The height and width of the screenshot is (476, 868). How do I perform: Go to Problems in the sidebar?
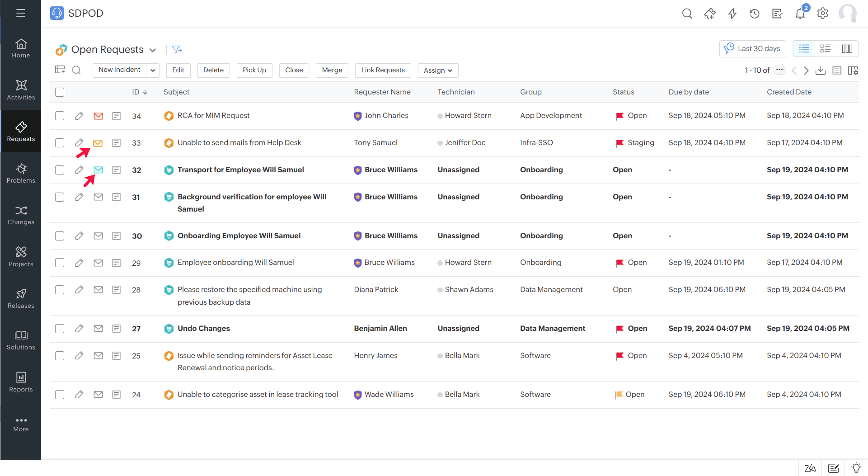(21, 174)
